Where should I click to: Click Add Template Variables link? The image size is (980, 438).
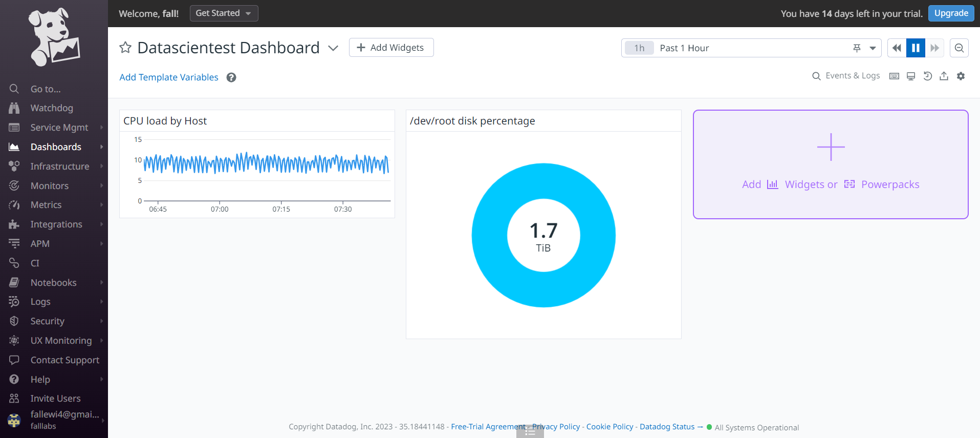tap(169, 77)
